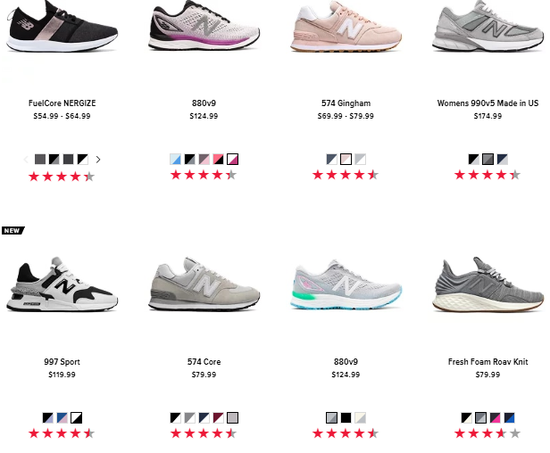
Task: Select the pink Fresh Foam Roav Knit swatch
Action: (495, 418)
